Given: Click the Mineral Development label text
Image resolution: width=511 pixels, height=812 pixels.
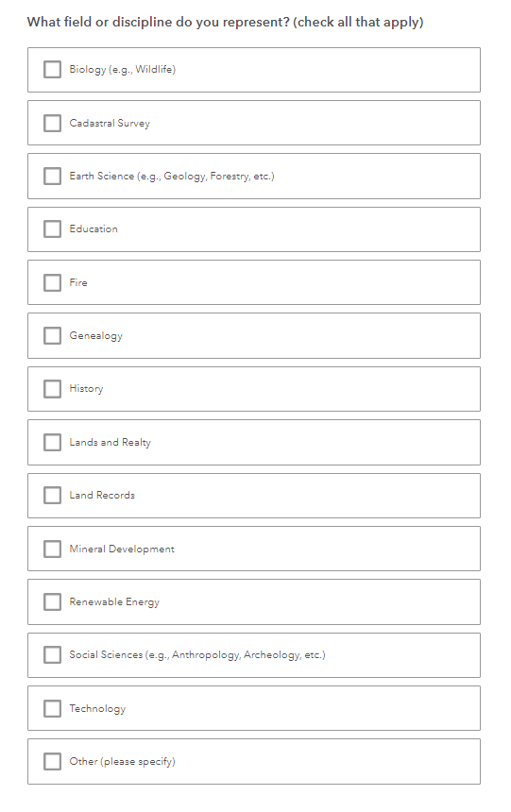Looking at the screenshot, I should (122, 549).
